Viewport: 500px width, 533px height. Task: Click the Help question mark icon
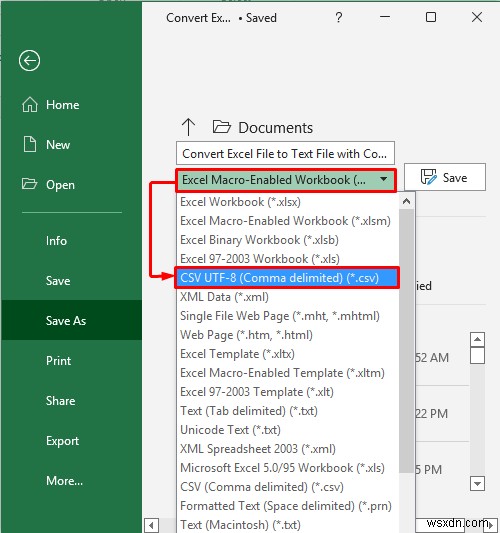[338, 17]
